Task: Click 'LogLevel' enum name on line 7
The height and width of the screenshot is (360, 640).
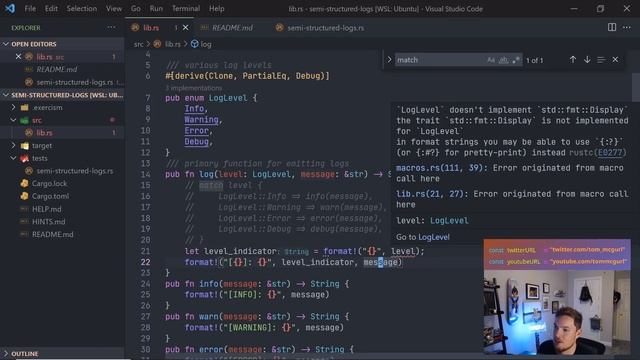Action: coord(228,98)
